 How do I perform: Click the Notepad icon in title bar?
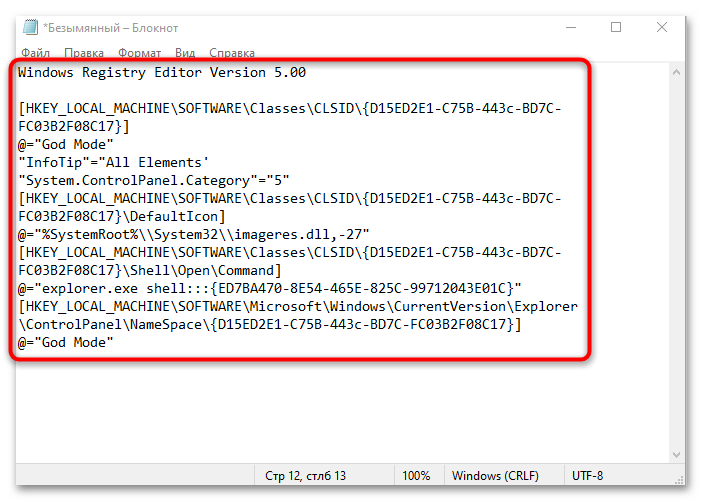coord(30,27)
